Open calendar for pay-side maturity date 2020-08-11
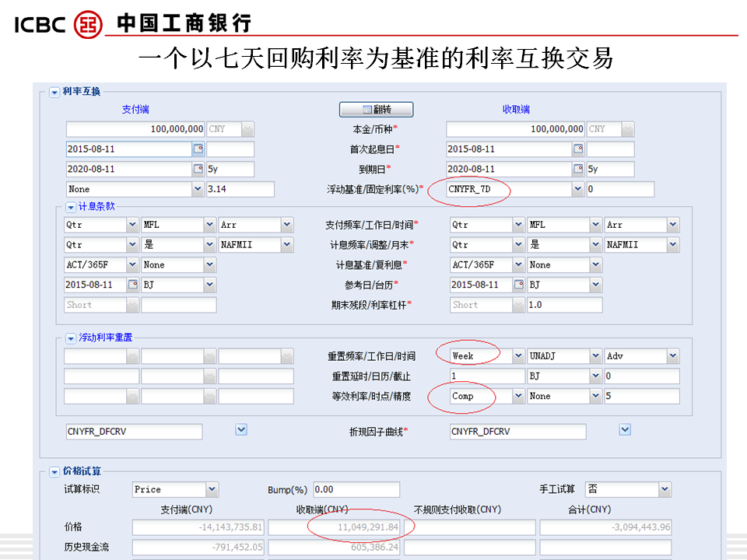This screenshot has width=747, height=560. (198, 170)
